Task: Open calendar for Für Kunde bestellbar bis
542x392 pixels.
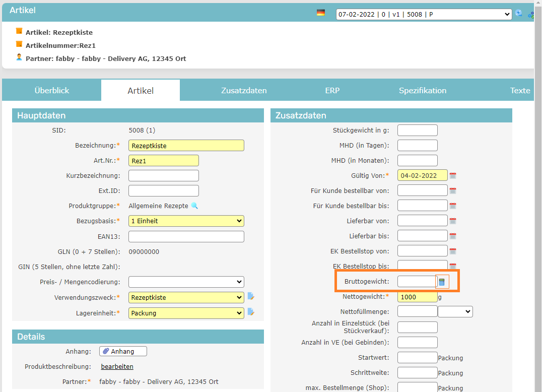Action: click(453, 206)
